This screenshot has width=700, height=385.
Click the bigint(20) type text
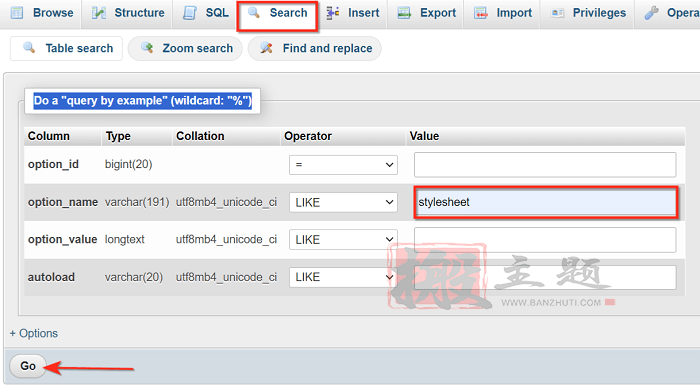[x=129, y=164]
